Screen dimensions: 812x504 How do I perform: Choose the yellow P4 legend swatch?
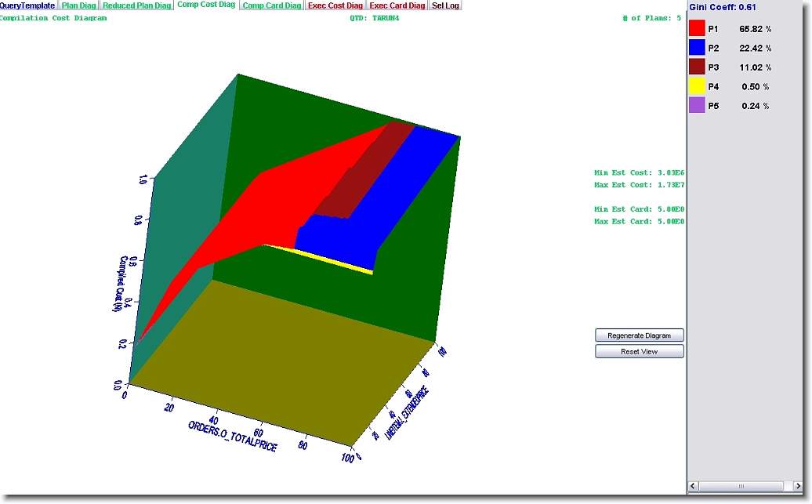697,86
